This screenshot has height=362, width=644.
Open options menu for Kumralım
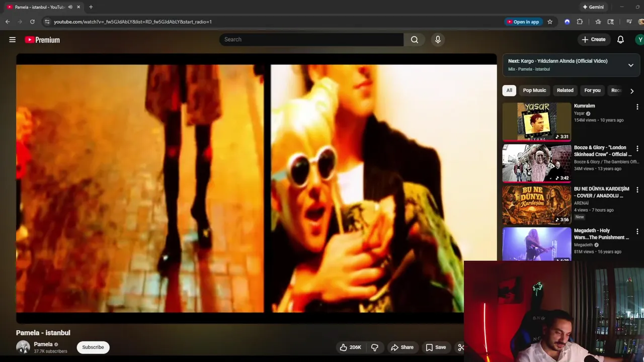637,107
